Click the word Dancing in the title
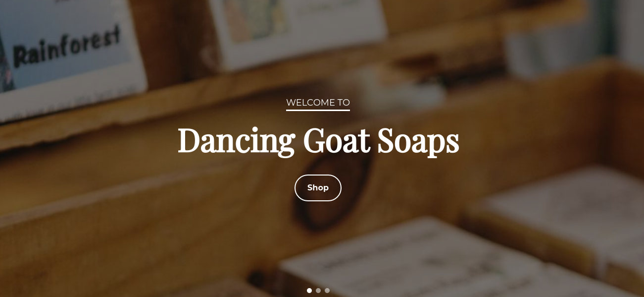Viewport: 644px width, 297px height. pyautogui.click(x=236, y=141)
